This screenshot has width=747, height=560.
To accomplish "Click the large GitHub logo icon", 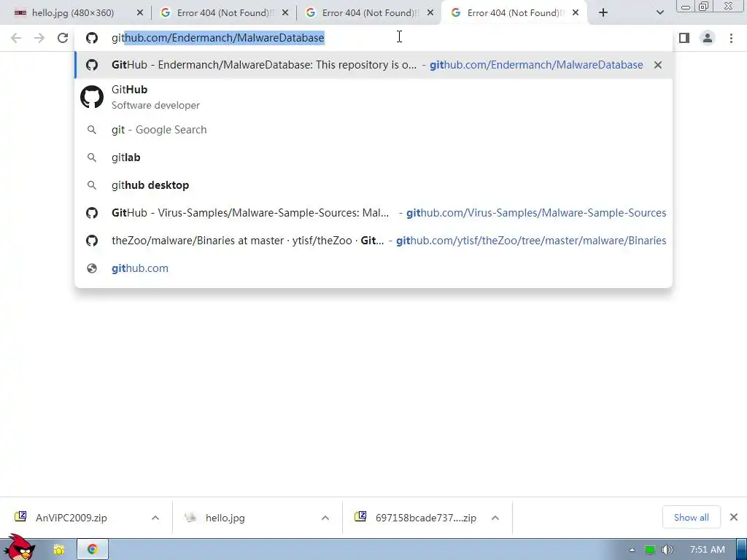I will tap(92, 97).
